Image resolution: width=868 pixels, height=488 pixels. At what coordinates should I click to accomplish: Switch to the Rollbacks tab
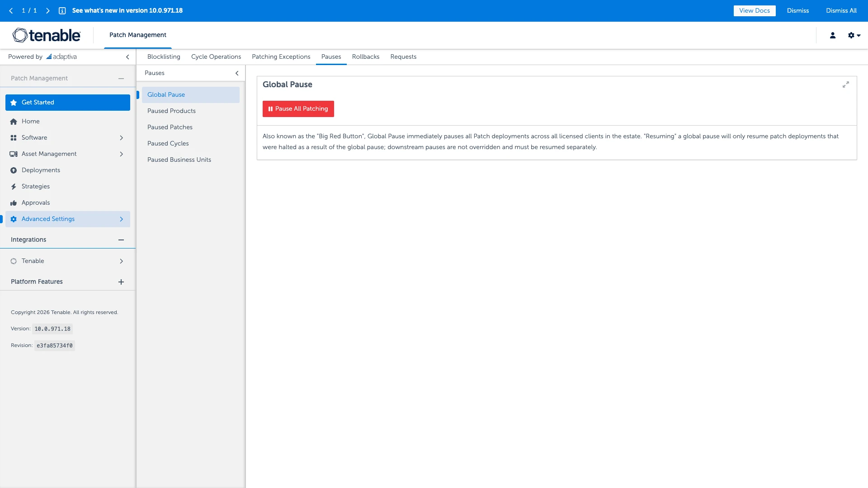click(366, 57)
